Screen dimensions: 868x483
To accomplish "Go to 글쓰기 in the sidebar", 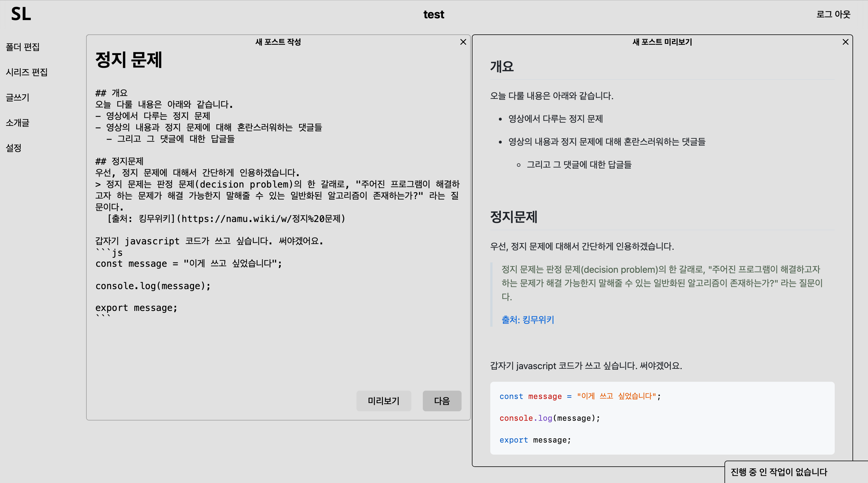I will coord(18,97).
